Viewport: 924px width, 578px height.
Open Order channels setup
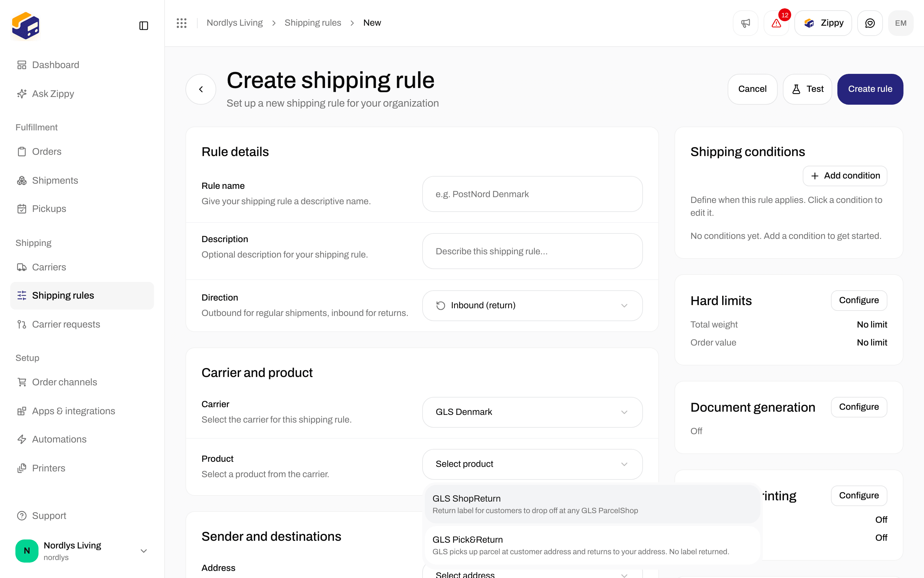coord(82,382)
